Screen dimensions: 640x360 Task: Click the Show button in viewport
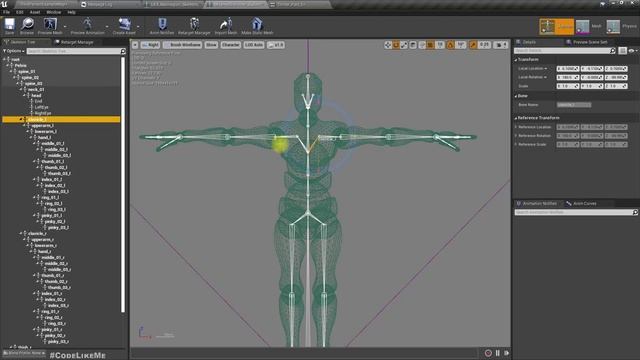(x=211, y=45)
